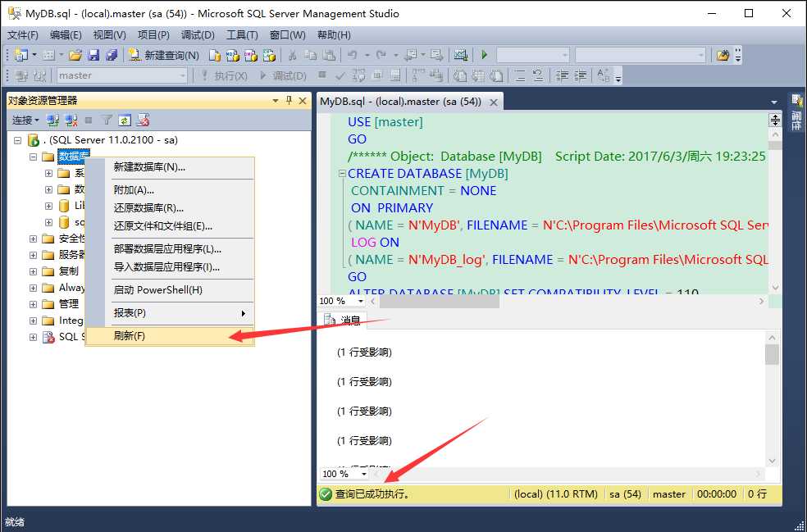Click the Database Engine Query icon

tap(215, 55)
